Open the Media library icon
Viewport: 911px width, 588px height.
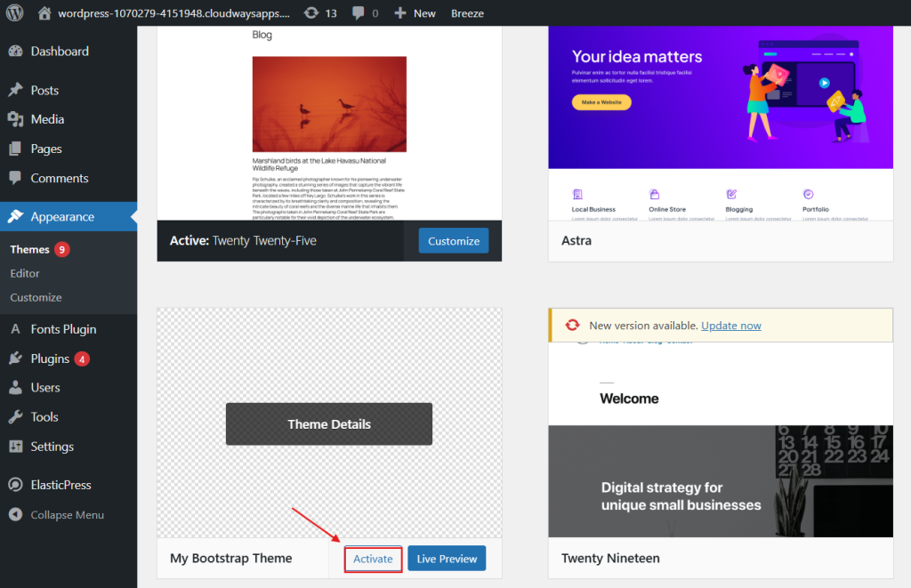click(15, 119)
